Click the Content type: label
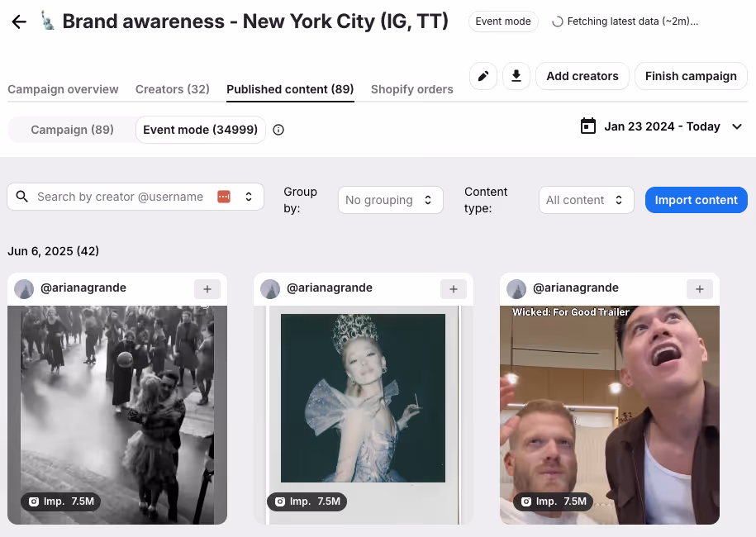Image resolution: width=756 pixels, height=537 pixels. [x=486, y=200]
